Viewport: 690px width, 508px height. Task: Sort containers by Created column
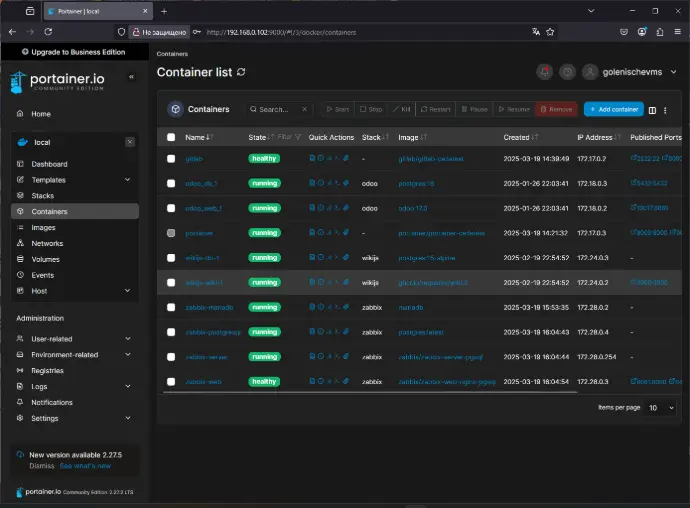tap(521, 137)
